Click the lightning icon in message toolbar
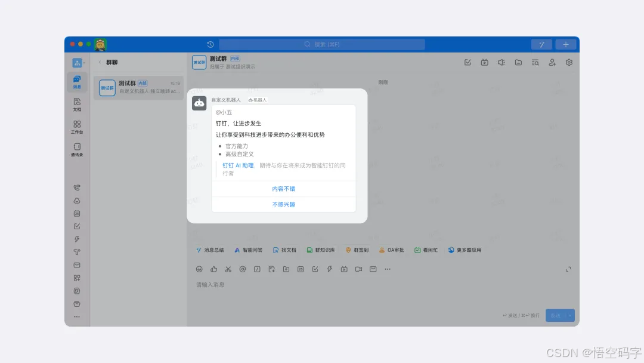The width and height of the screenshot is (644, 363). pos(329,269)
